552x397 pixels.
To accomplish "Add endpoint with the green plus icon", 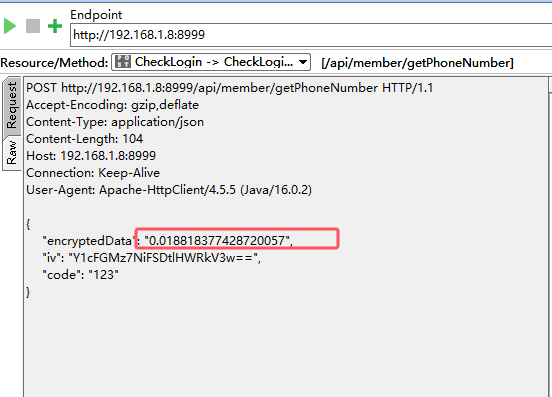I will point(55,26).
